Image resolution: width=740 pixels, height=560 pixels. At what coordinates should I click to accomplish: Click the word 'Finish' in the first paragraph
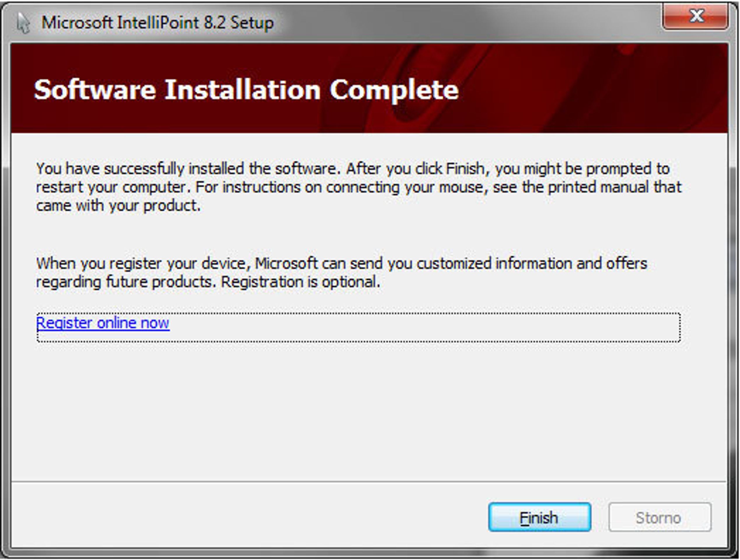[465, 168]
